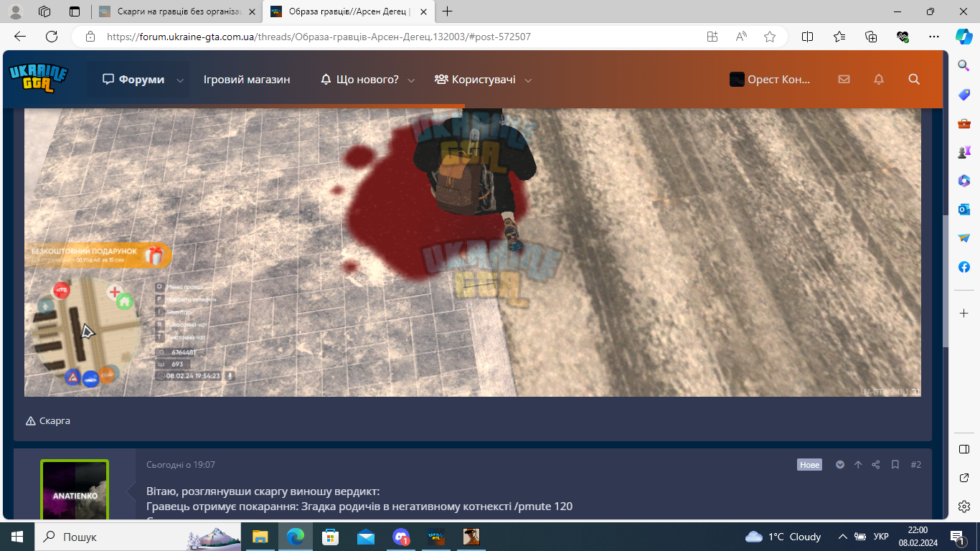Open forum private messages envelope icon
The width and height of the screenshot is (980, 551).
[844, 80]
